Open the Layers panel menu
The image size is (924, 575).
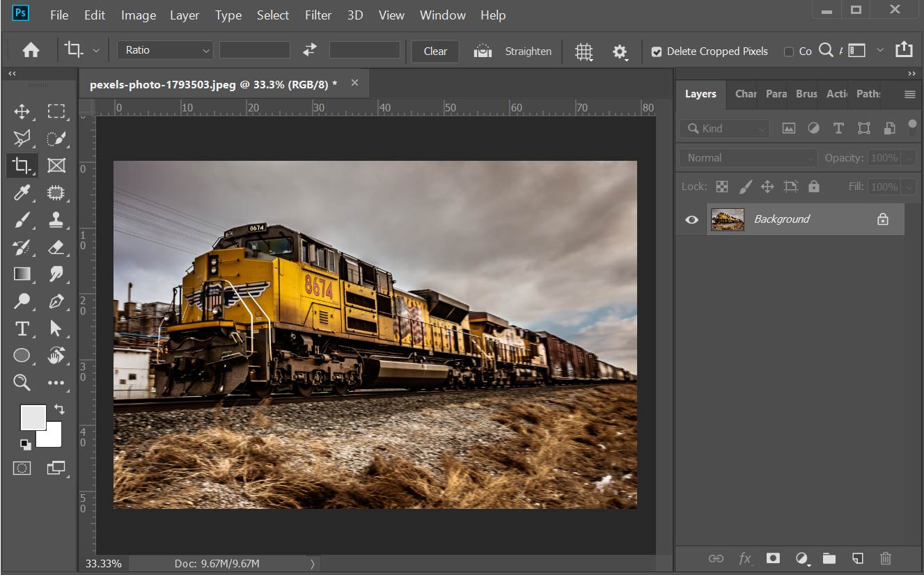click(x=910, y=95)
